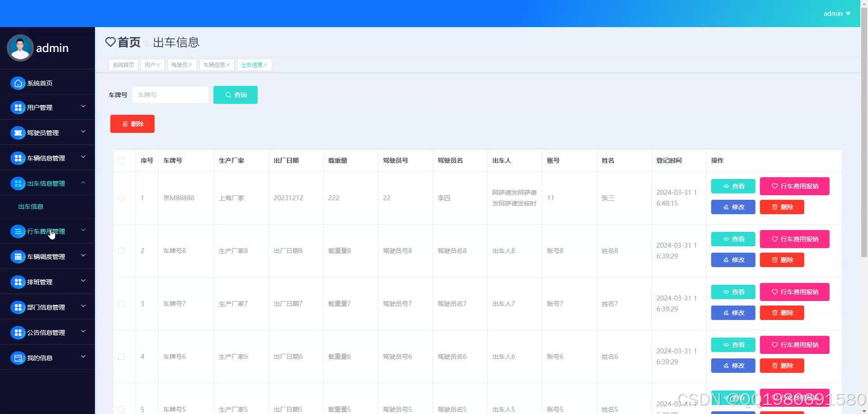Click 查看 for 车牌号6 row
The height and width of the screenshot is (414, 868).
coord(733,345)
